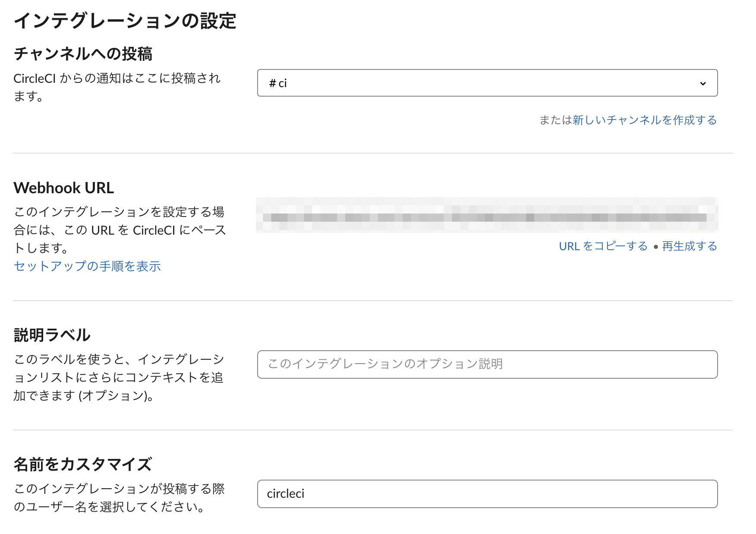
Task: Select the blurred Webhook URL field
Action: tap(487, 215)
